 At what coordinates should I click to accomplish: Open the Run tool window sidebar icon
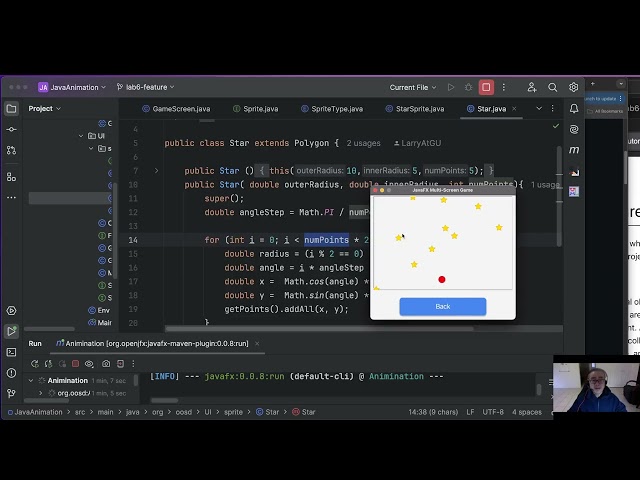click(11, 331)
